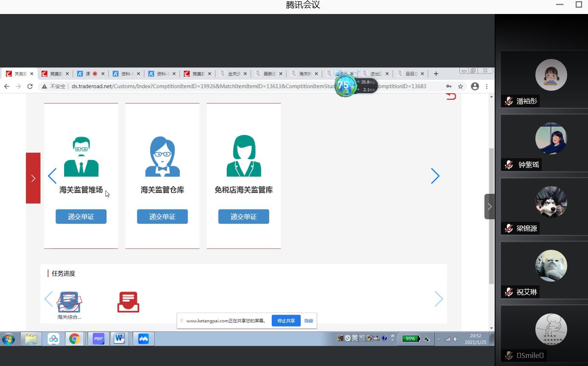Show next roles with the right blue chevron
This screenshot has height=366, width=588.
(435, 176)
